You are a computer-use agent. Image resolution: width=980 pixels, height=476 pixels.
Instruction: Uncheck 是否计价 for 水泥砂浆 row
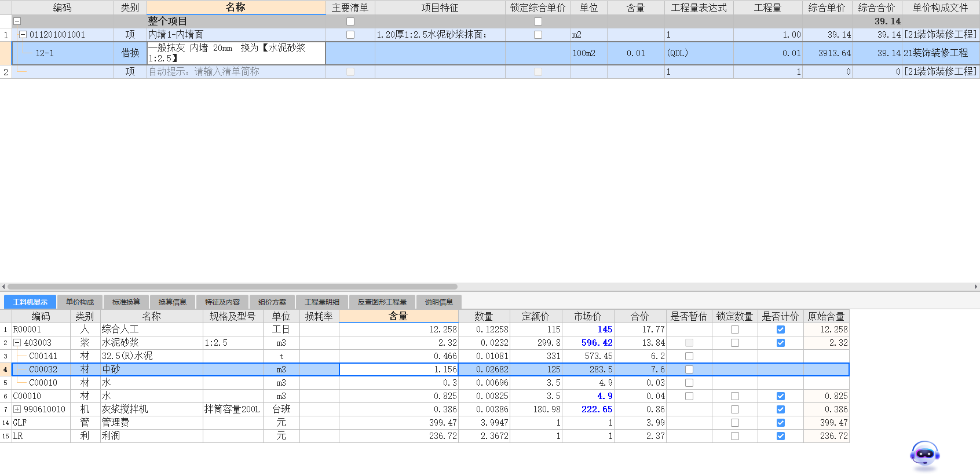(781, 343)
